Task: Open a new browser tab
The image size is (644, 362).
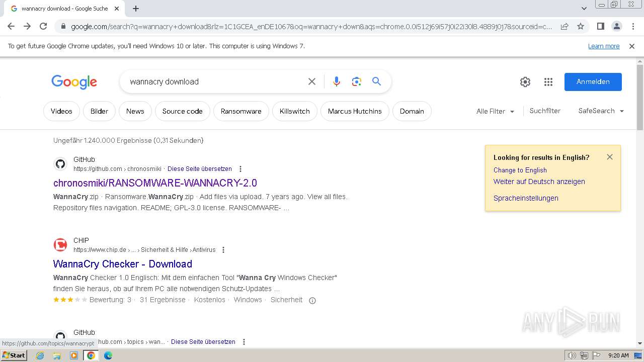Action: click(x=136, y=9)
